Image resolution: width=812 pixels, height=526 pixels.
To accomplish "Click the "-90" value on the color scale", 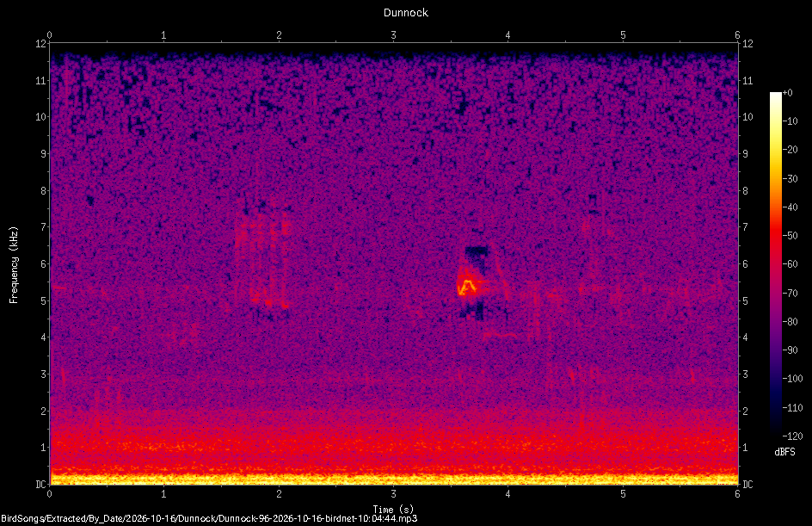I will click(790, 350).
